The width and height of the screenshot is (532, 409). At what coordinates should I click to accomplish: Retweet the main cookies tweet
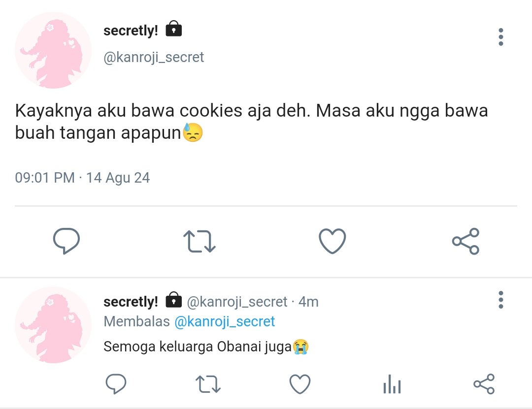[199, 241]
